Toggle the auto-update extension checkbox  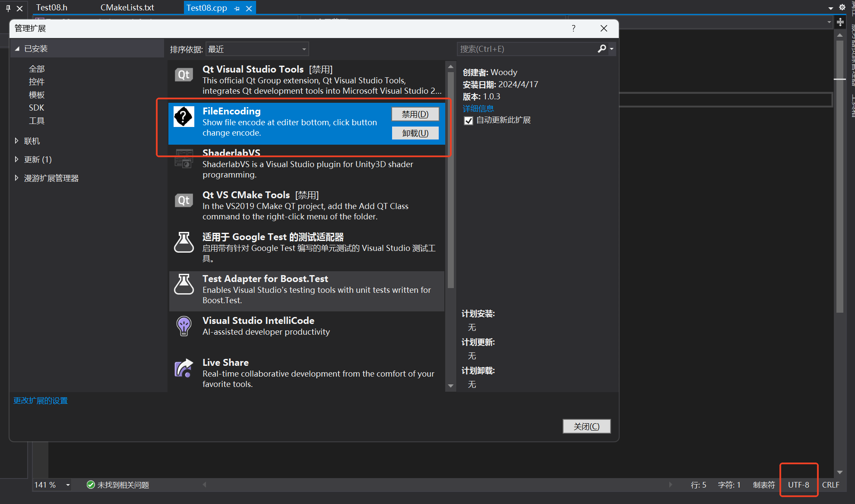click(x=469, y=120)
